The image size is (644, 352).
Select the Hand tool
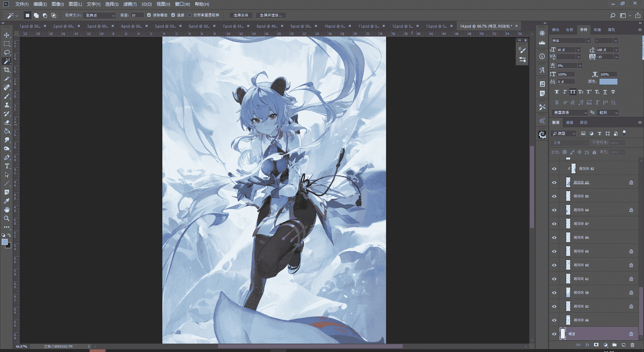7,210
